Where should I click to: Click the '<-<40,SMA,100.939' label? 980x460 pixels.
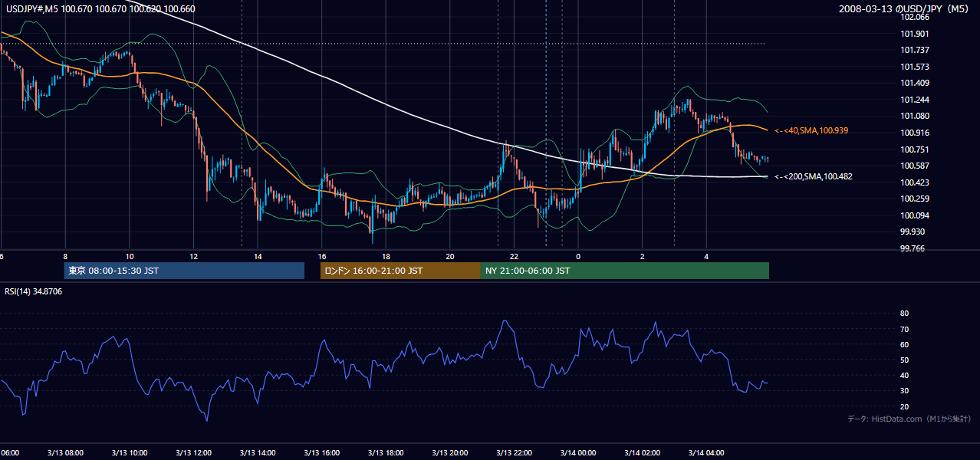pyautogui.click(x=811, y=131)
